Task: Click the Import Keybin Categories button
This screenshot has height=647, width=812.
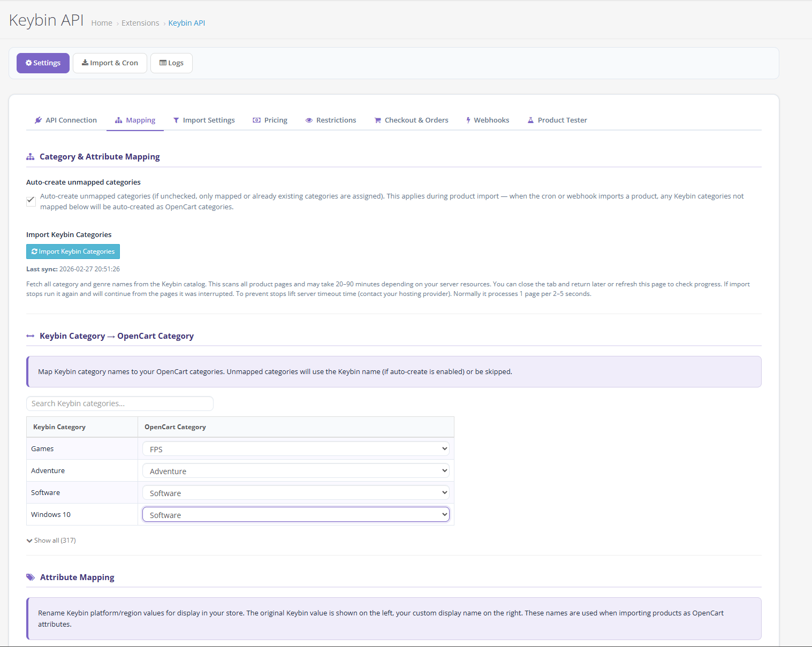Action: [x=73, y=252]
